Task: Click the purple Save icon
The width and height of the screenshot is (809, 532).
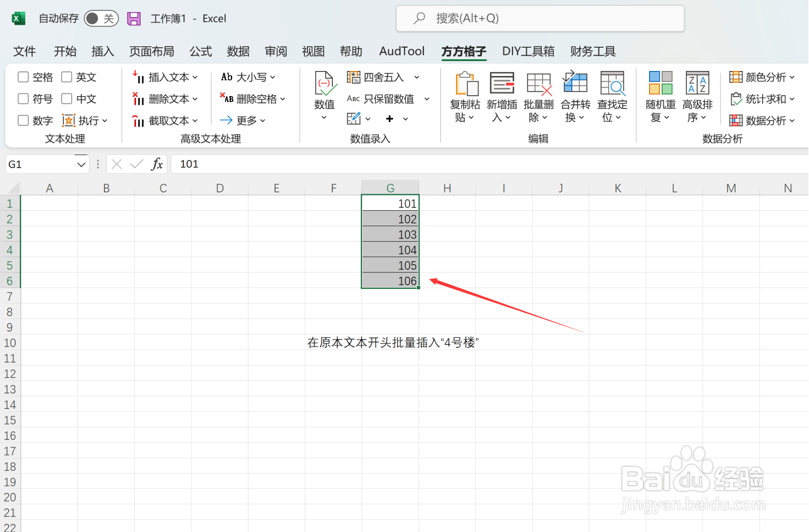Action: (x=134, y=18)
